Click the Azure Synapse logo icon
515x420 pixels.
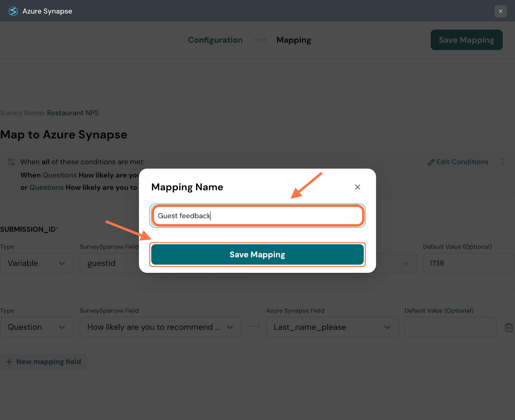pos(13,11)
